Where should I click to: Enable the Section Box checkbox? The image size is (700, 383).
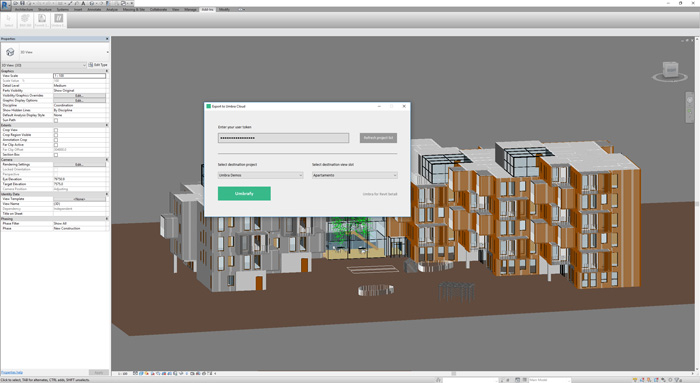(x=56, y=154)
